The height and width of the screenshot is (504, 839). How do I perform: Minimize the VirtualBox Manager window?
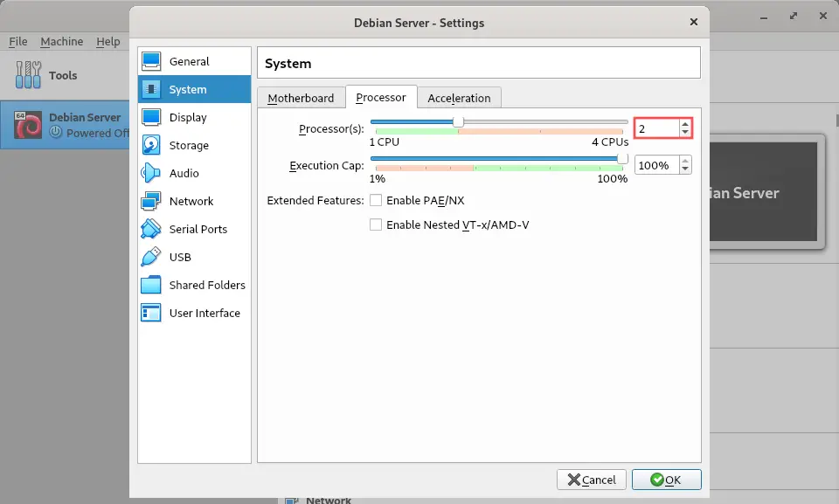764,17
